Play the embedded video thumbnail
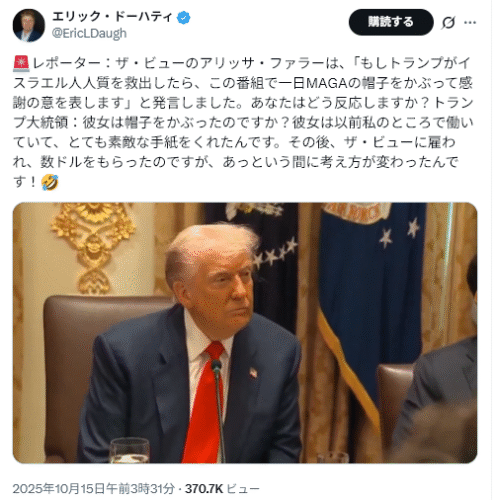 pos(245,333)
